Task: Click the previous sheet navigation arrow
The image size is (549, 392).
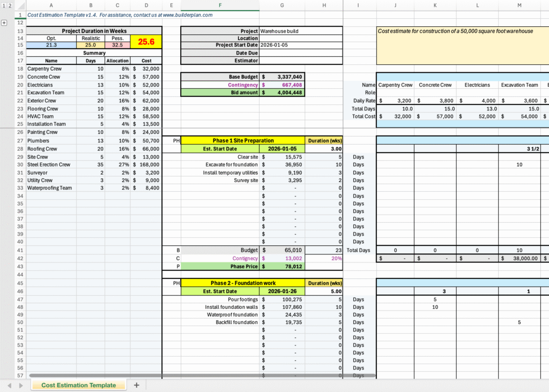Action: 9,385
